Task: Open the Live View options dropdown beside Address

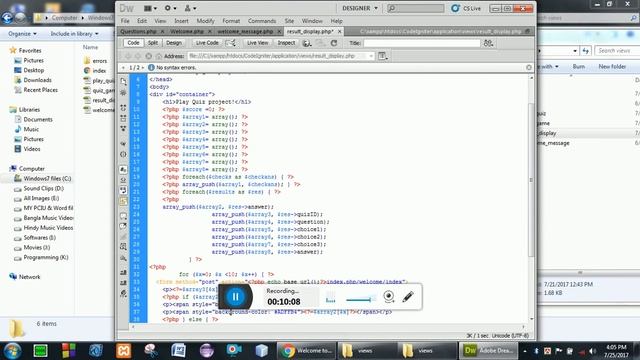Action: (382, 56)
